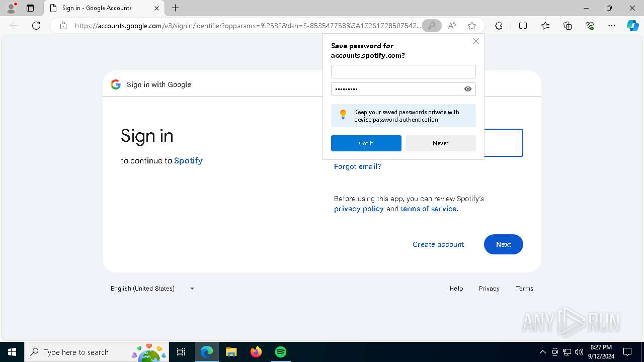The width and height of the screenshot is (644, 362).
Task: Open Collections panel
Action: (x=568, y=26)
